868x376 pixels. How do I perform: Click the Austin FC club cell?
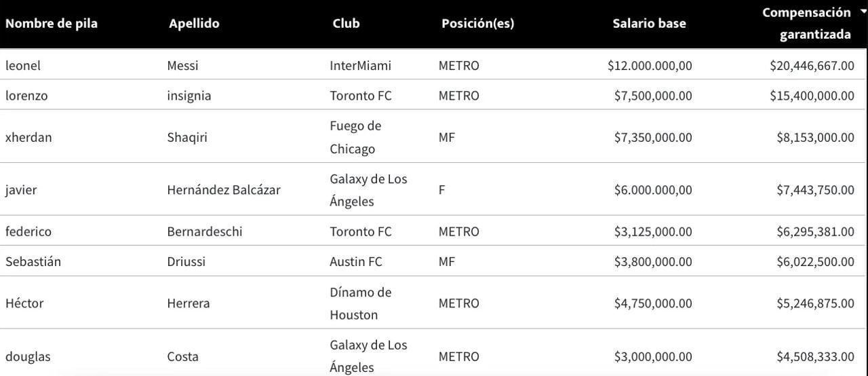356,262
